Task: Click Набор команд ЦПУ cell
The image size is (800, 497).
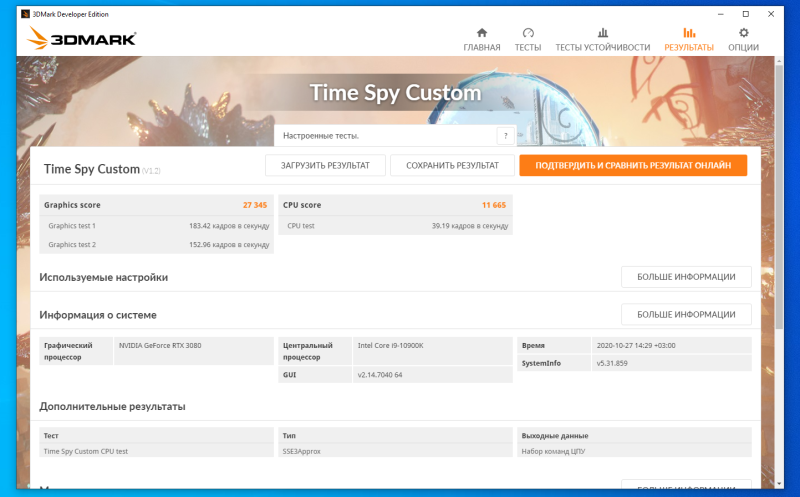Action: pos(634,451)
